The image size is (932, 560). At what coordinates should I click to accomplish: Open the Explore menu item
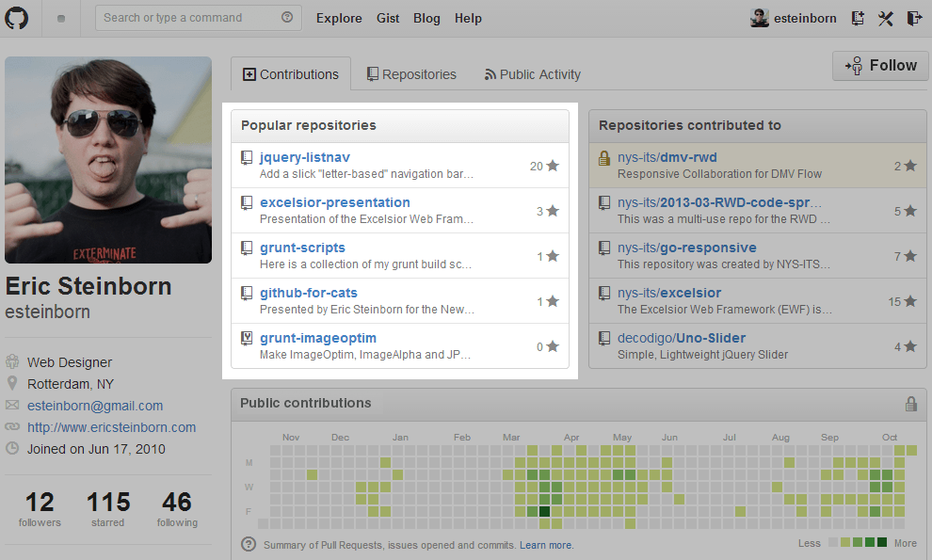pos(339,18)
